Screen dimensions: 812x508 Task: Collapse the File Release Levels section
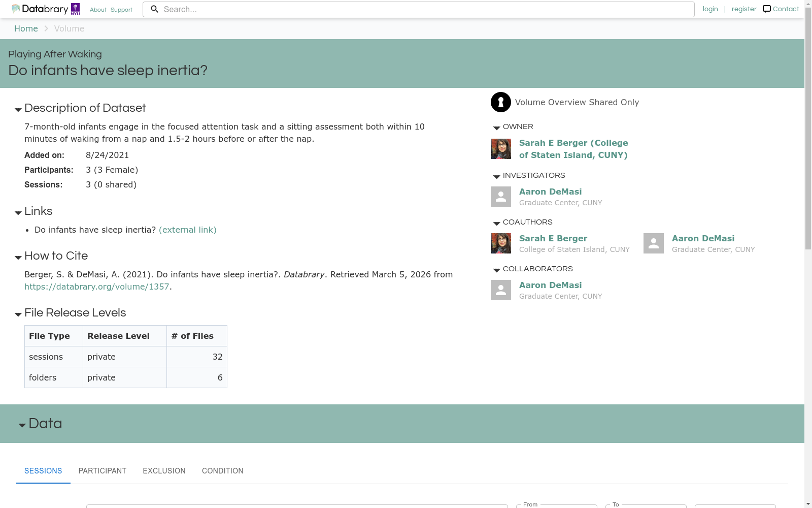click(18, 314)
